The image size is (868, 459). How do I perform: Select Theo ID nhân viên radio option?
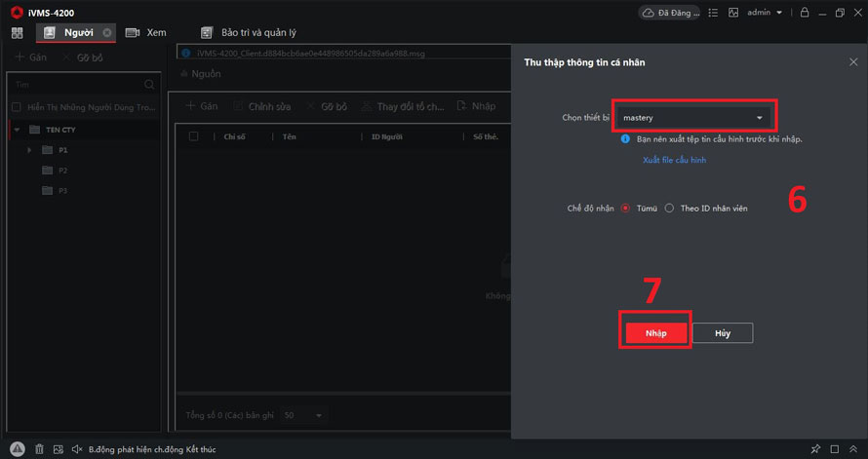tap(669, 209)
